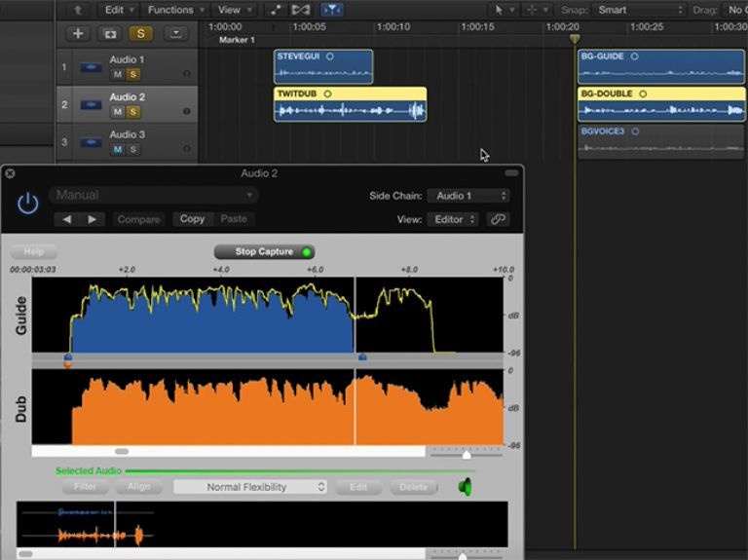Viewport: 748px width, 560px height.
Task: Solo the Audio 2 track
Action: 133,112
